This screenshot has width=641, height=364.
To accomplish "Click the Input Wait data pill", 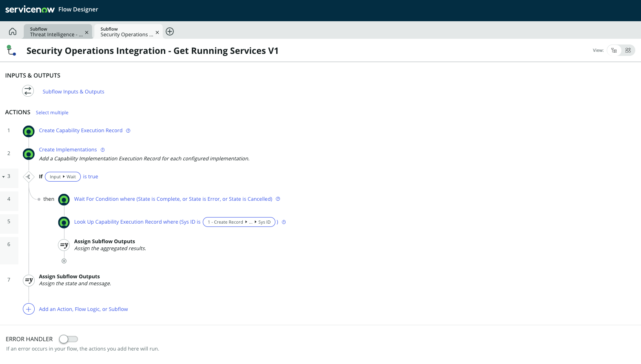I will click(63, 177).
